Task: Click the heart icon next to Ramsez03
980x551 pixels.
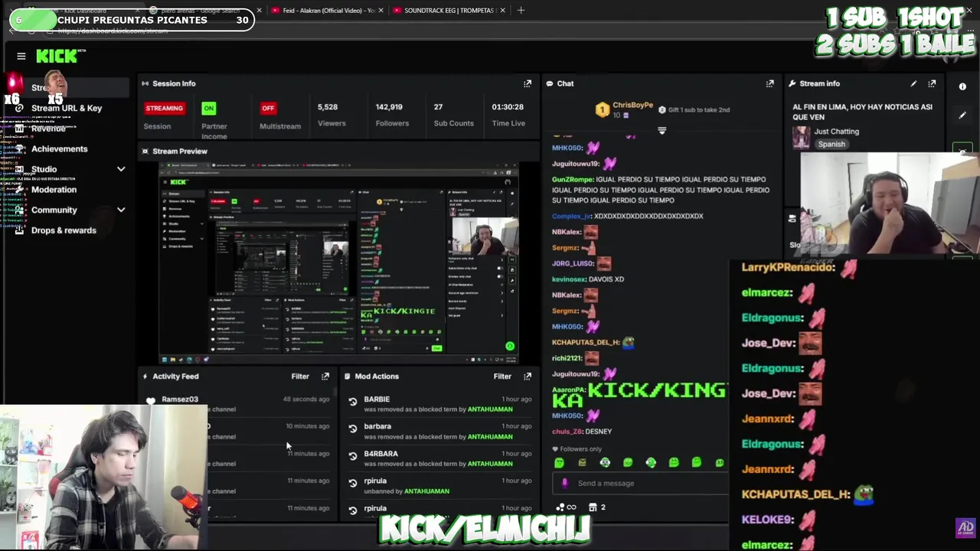Action: (151, 400)
